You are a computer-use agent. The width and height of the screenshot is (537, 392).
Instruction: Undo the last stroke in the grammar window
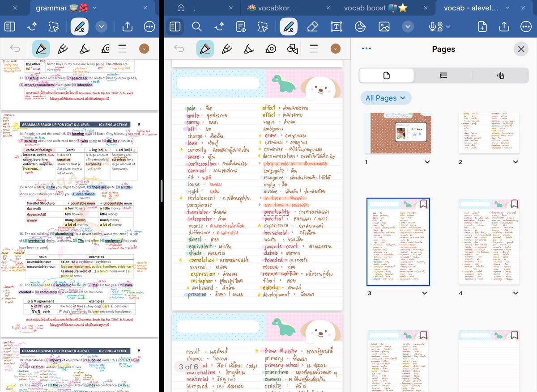(x=15, y=49)
